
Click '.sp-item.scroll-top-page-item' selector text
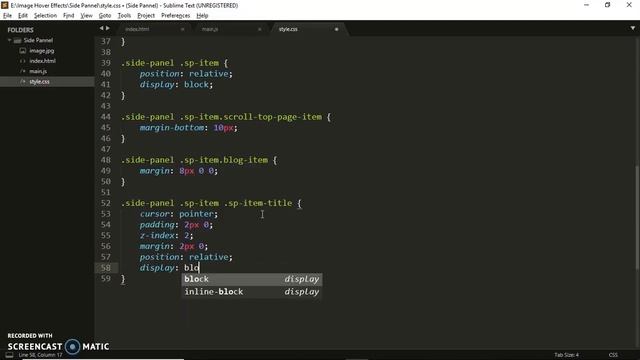(x=250, y=117)
